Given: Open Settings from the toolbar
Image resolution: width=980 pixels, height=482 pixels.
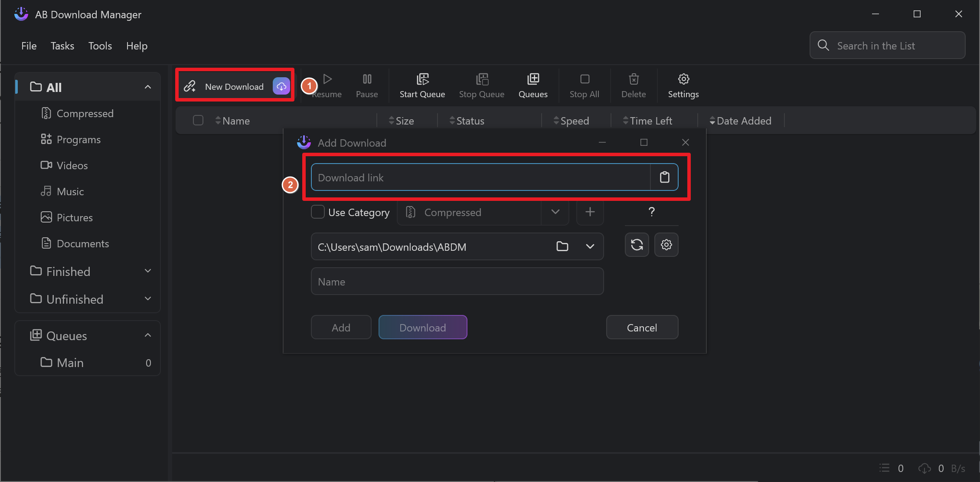Looking at the screenshot, I should click(683, 85).
